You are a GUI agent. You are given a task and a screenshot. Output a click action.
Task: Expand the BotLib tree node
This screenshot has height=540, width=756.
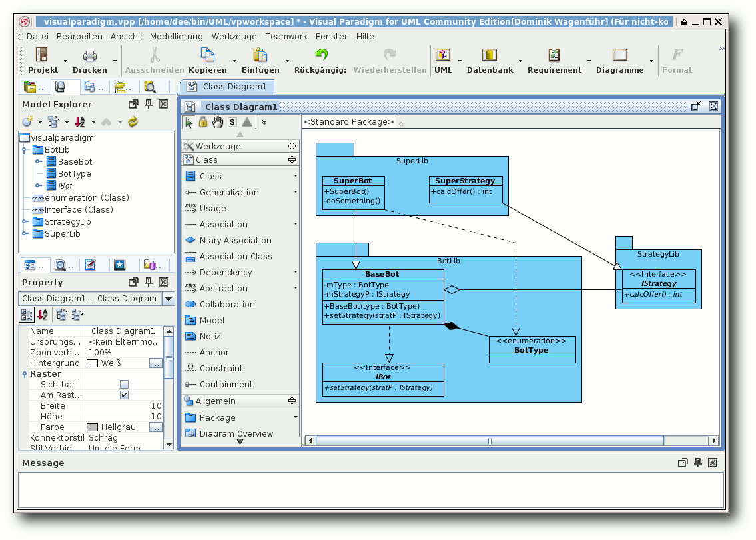tap(24, 149)
